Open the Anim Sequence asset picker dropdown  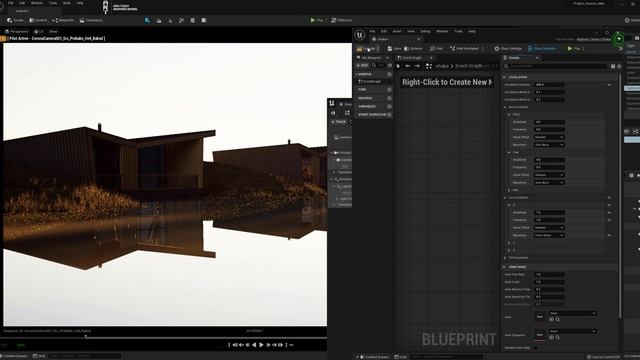(573, 331)
